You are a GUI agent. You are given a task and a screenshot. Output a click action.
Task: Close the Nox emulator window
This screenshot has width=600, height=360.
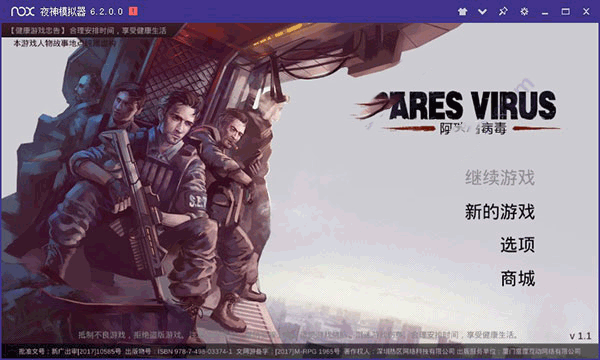pyautogui.click(x=586, y=11)
